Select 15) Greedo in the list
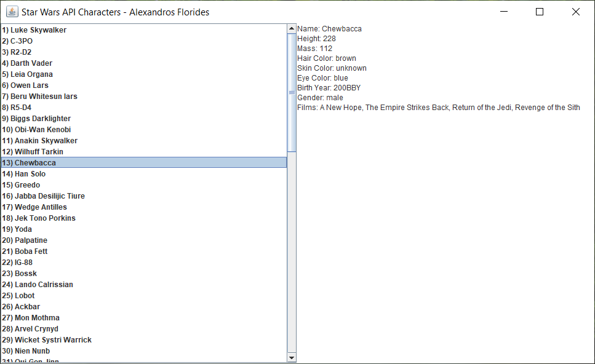 click(144, 185)
